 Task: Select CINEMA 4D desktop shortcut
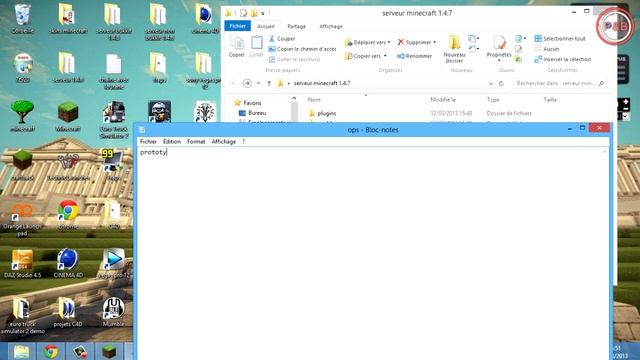(68, 263)
